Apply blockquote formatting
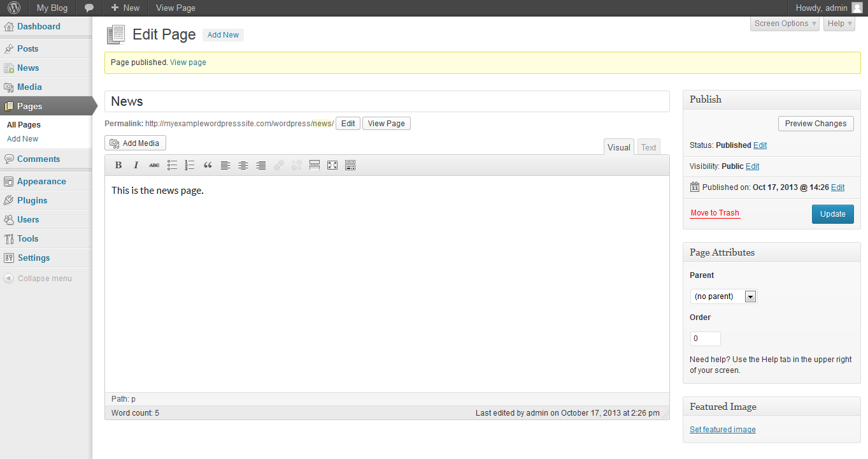The image size is (868, 459). point(208,165)
